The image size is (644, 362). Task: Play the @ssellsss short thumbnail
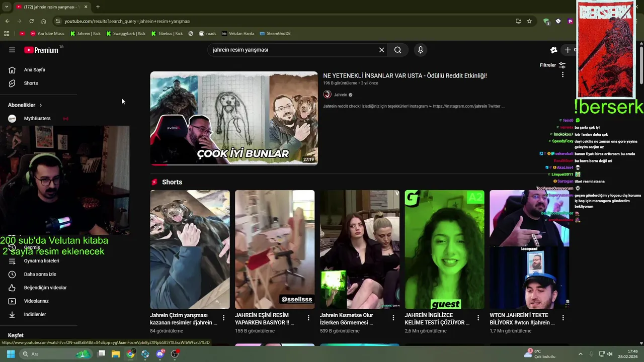(x=275, y=249)
